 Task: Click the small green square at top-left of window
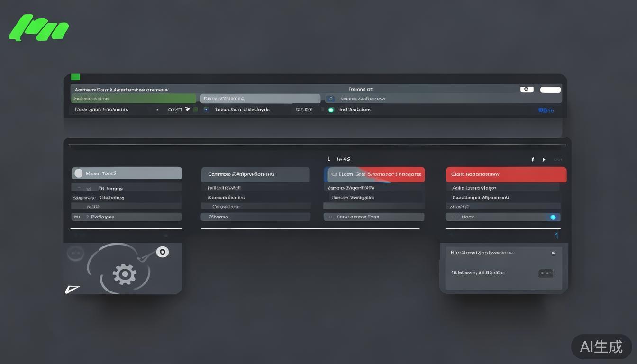[75, 77]
